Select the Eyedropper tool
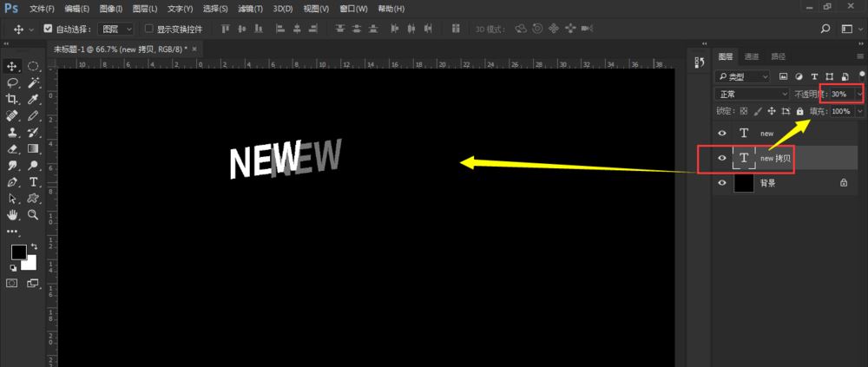This screenshot has width=868, height=367. click(33, 100)
